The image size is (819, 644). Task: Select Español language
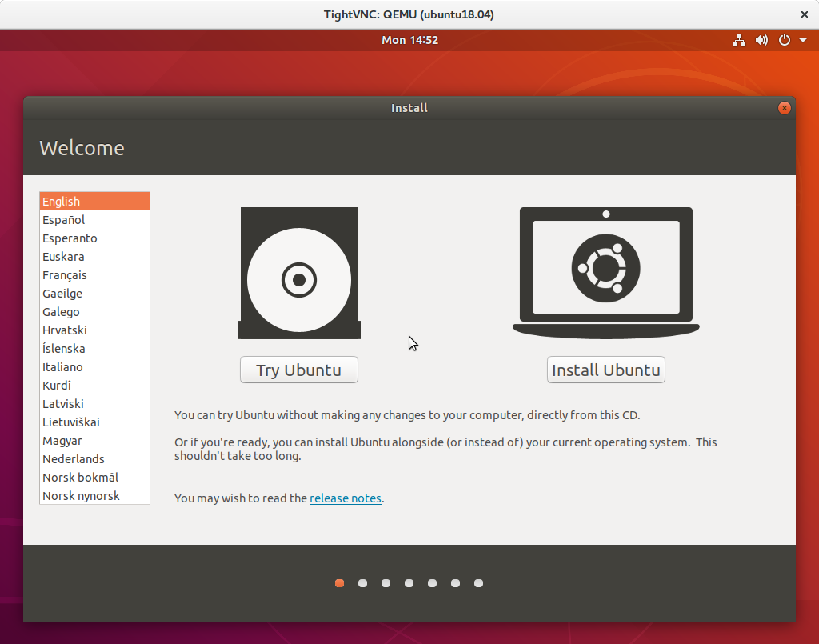pos(94,220)
